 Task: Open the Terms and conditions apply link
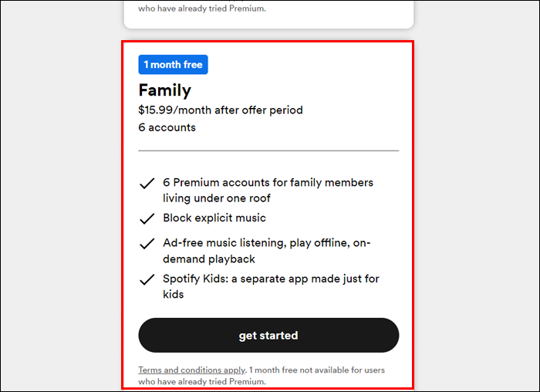[x=192, y=370]
